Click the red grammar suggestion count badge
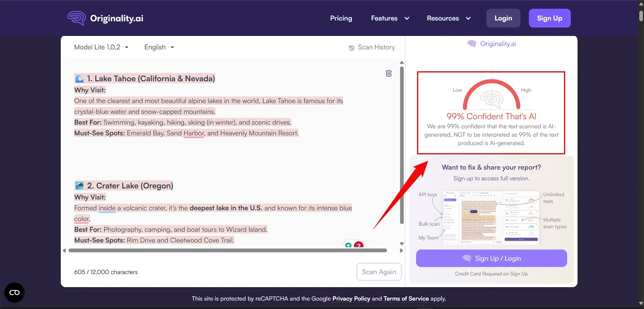The image size is (644, 309). coord(358,245)
